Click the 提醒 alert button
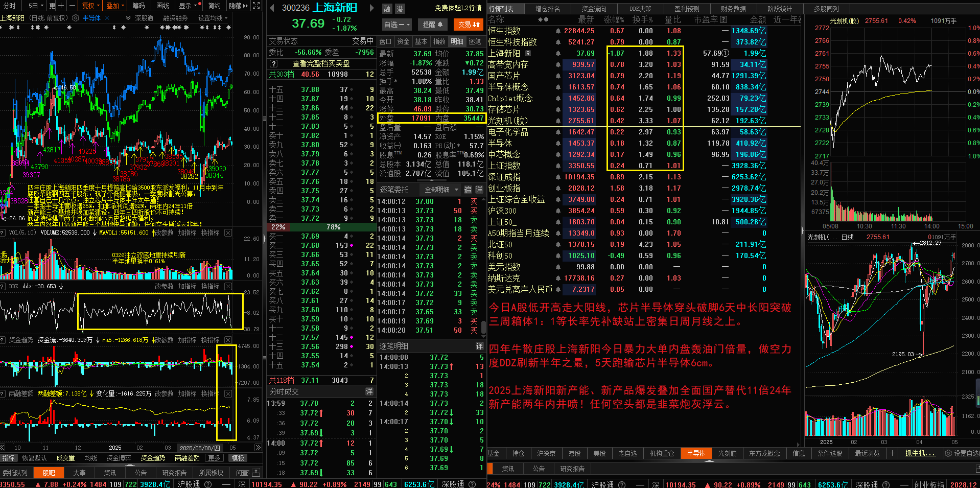The width and height of the screenshot is (980, 488). tap(432, 25)
